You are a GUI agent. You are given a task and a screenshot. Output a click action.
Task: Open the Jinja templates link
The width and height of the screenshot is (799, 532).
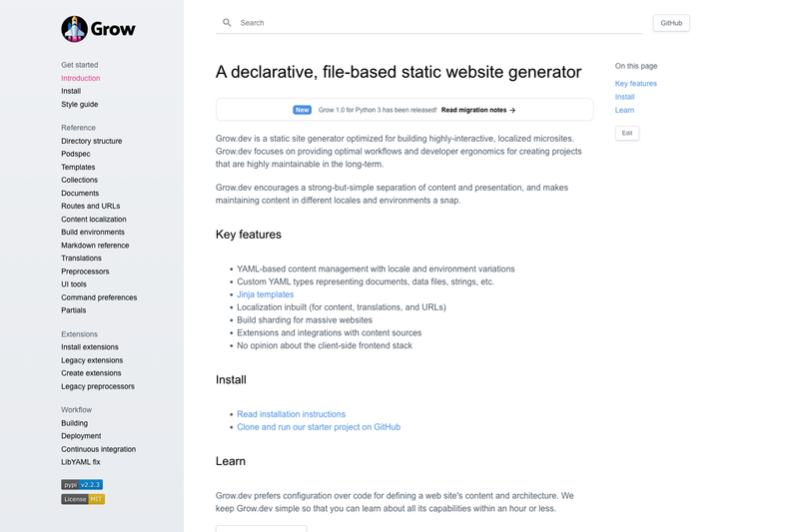tap(265, 294)
